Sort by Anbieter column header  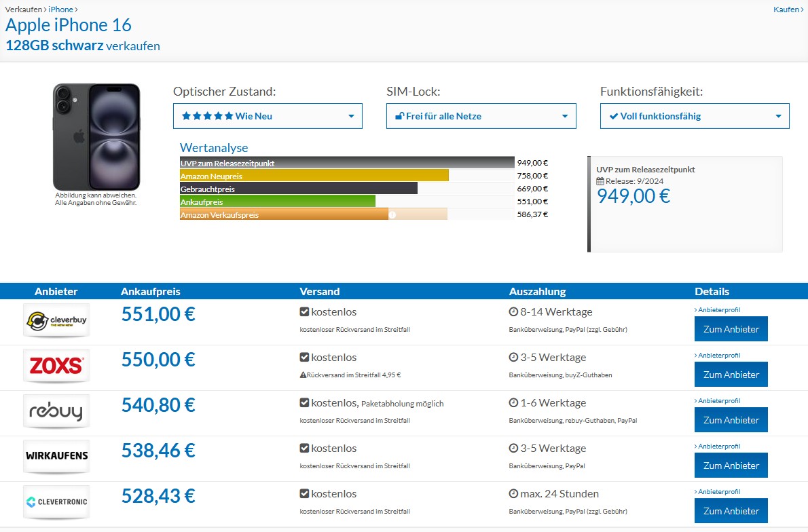point(56,292)
